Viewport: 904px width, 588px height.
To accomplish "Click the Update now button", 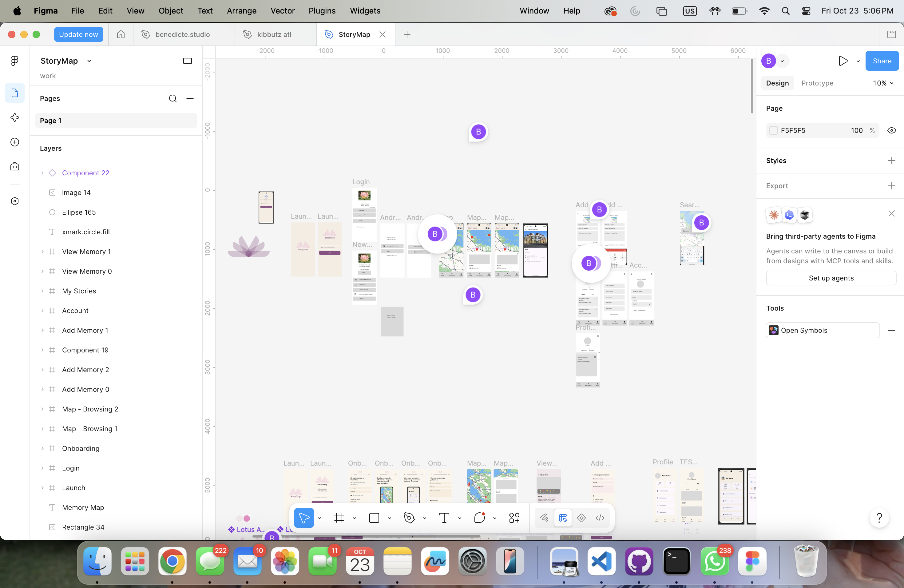I will pos(78,34).
